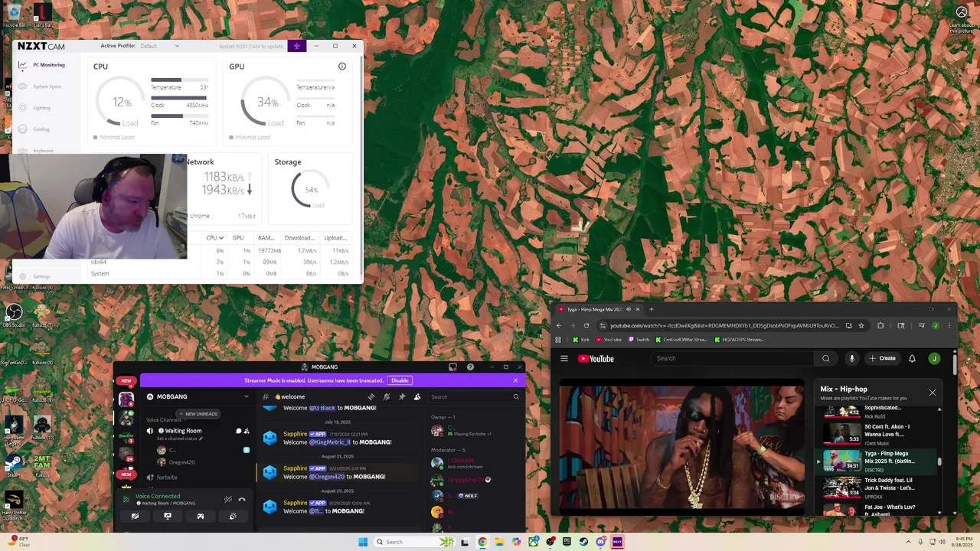Click the RAM column header in process table
This screenshot has height=551, width=980.
tap(266, 238)
